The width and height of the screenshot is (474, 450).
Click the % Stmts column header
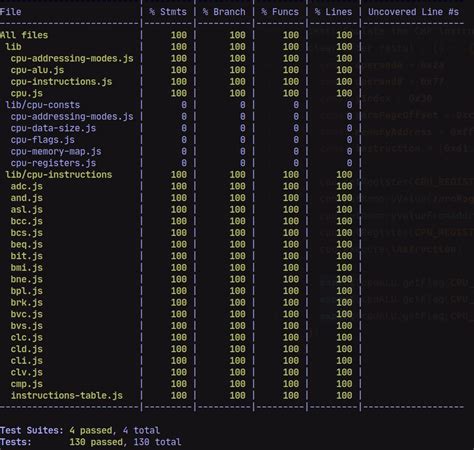(168, 12)
